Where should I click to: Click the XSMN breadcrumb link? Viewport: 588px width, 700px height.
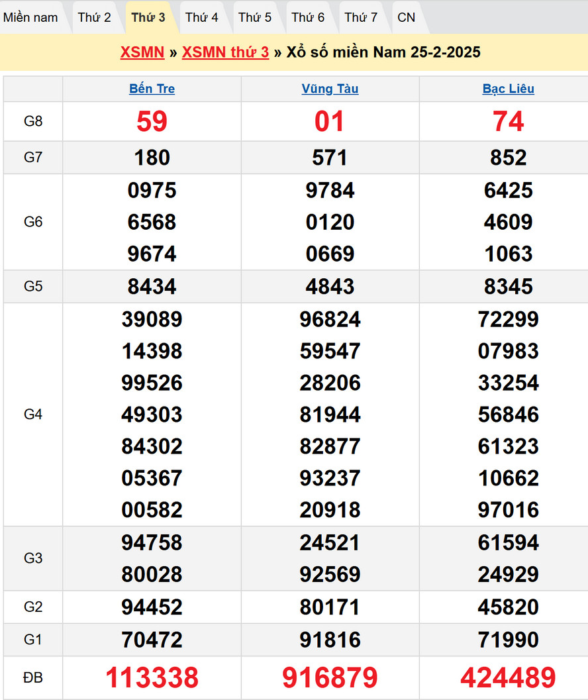[142, 52]
